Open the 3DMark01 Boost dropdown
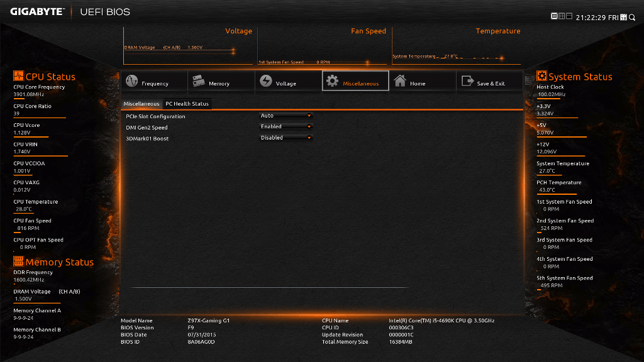The height and width of the screenshot is (362, 644). coord(286,138)
